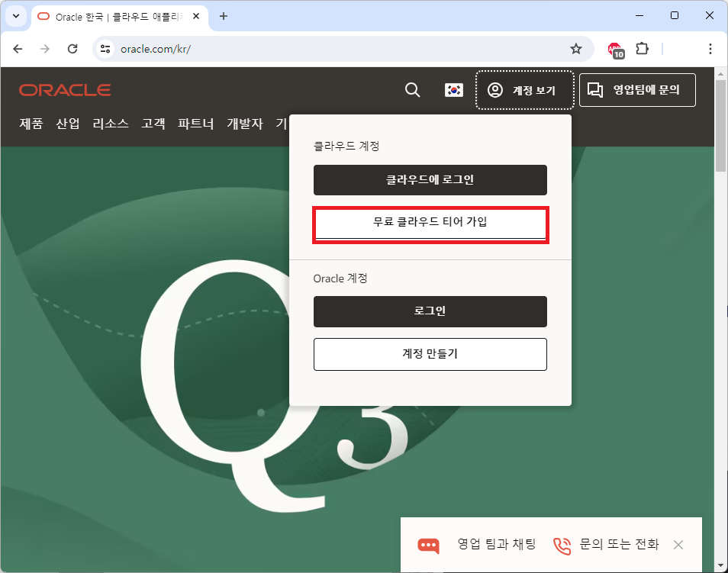Dismiss the chat banner with X
The height and width of the screenshot is (573, 728).
[678, 545]
